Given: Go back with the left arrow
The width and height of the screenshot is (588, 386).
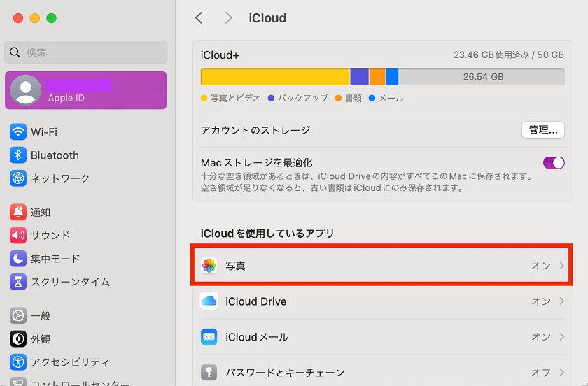Looking at the screenshot, I should coord(199,17).
